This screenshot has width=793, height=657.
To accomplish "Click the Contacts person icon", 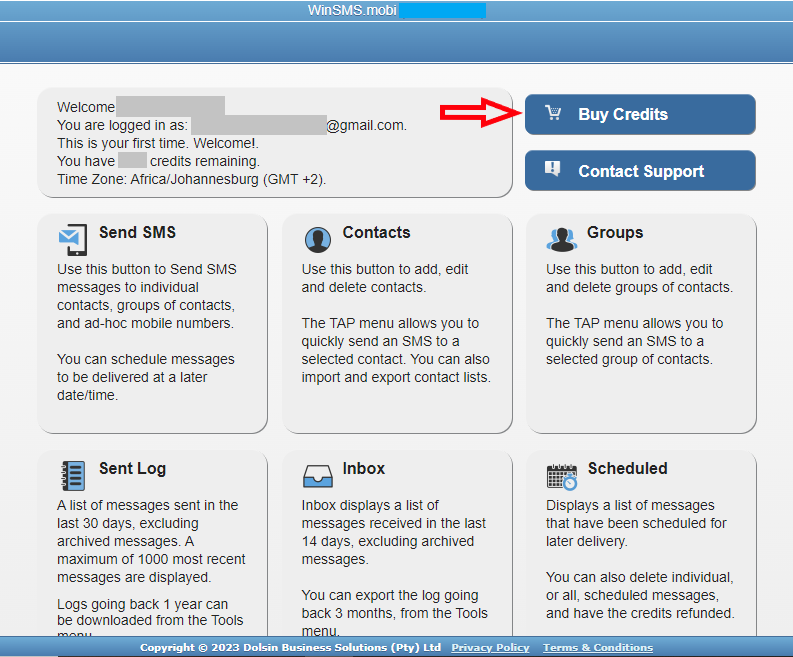I will [x=318, y=239].
